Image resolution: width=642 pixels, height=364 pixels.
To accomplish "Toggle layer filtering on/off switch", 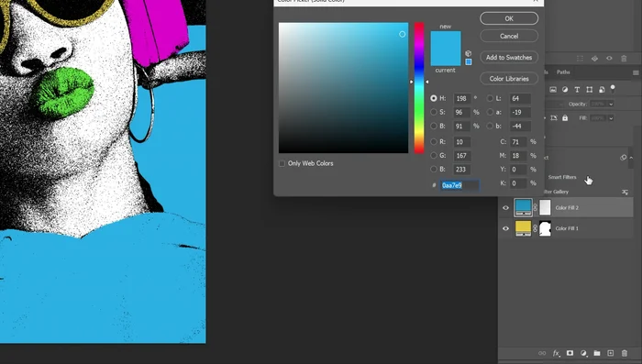I will (613, 88).
